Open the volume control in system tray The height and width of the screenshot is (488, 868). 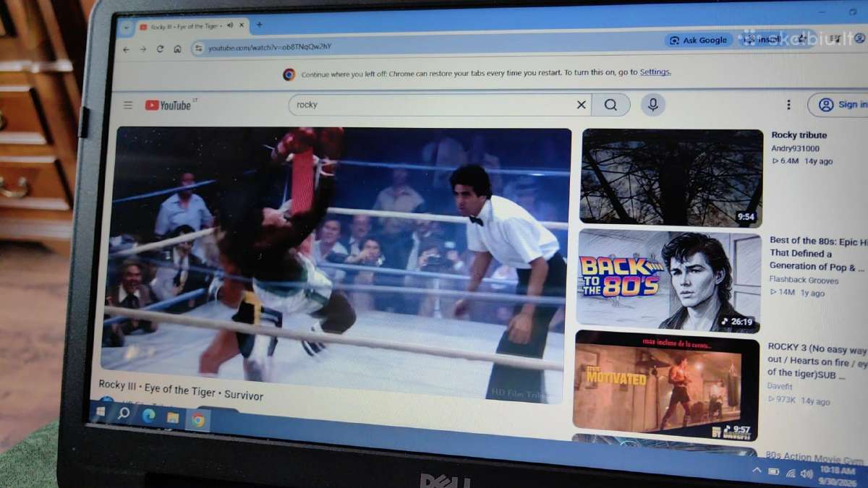click(807, 474)
